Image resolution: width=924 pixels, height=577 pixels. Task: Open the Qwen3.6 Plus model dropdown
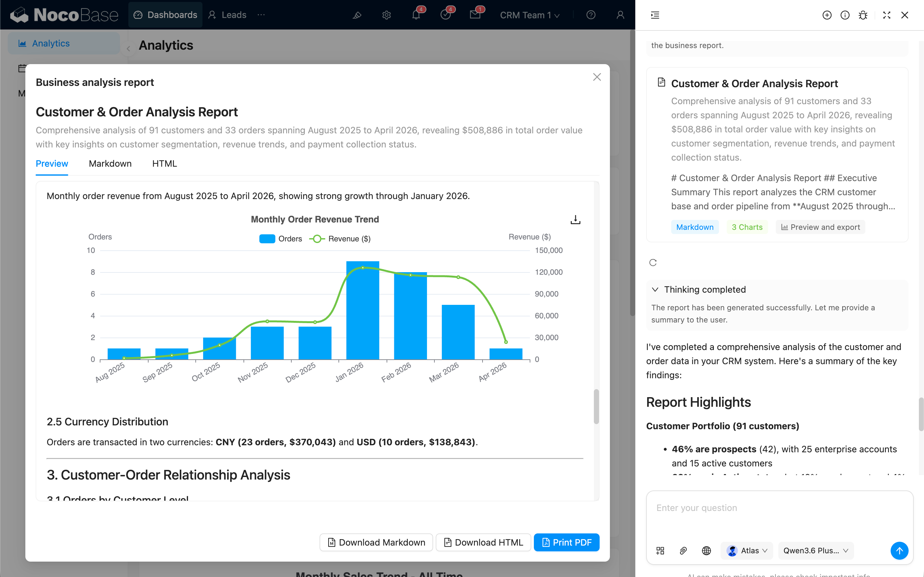click(x=816, y=551)
